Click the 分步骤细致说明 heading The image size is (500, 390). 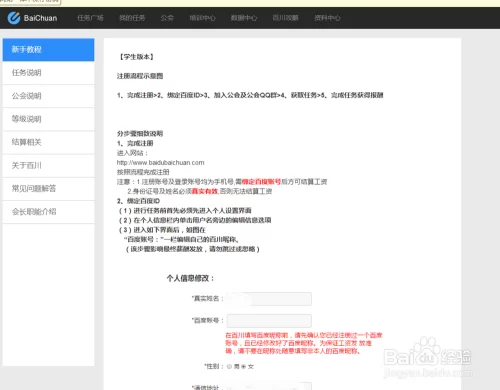pos(140,134)
